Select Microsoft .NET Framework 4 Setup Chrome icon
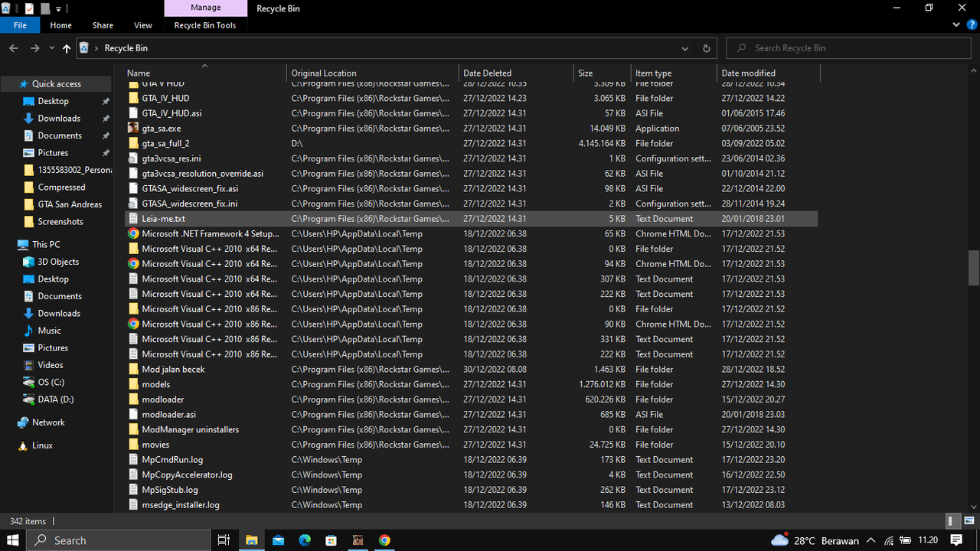The image size is (980, 551). pyautogui.click(x=133, y=233)
